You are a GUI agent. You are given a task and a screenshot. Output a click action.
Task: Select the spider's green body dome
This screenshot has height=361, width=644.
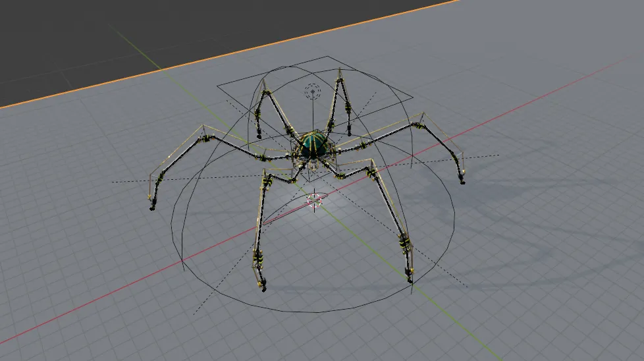(314, 144)
